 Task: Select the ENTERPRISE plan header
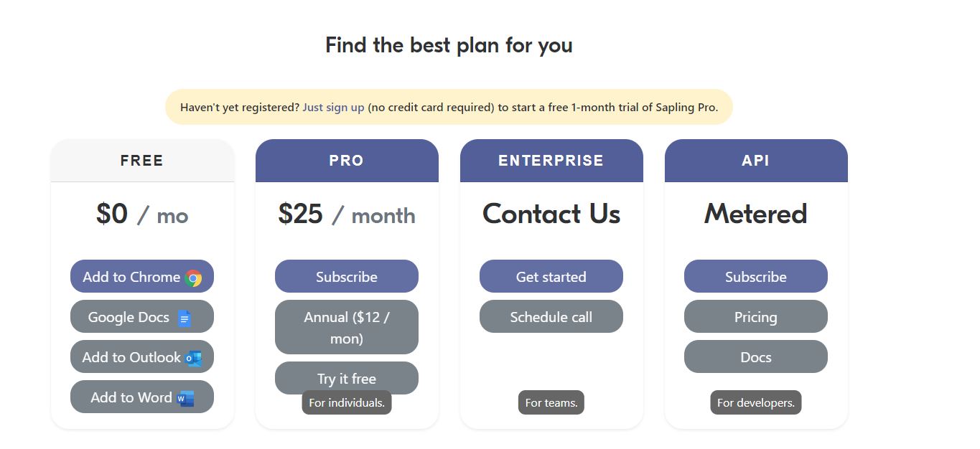551,160
